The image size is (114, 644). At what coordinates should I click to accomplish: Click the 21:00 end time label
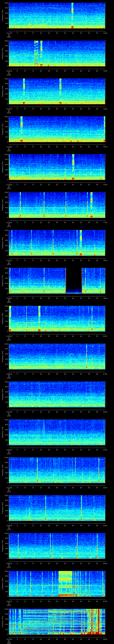(x=105, y=374)
